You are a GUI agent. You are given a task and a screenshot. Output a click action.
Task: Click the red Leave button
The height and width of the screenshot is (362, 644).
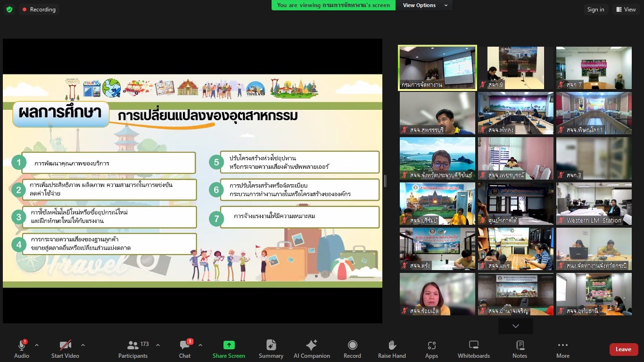pyautogui.click(x=623, y=349)
